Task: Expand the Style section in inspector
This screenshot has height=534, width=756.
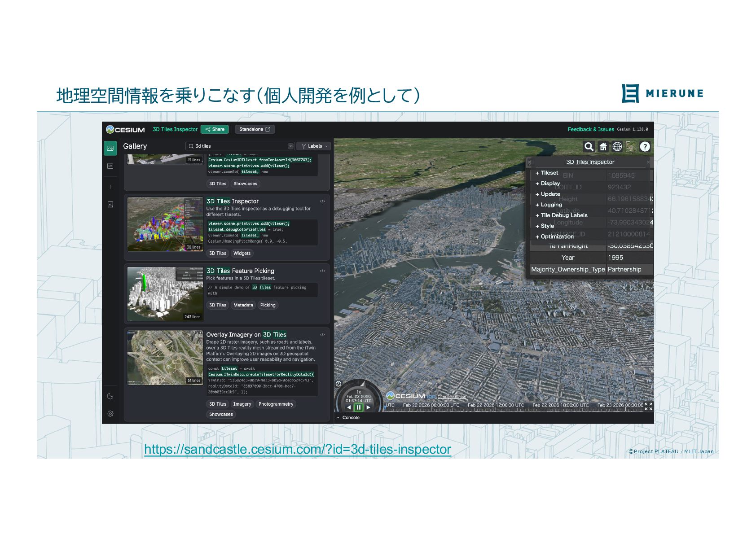Action: point(545,226)
